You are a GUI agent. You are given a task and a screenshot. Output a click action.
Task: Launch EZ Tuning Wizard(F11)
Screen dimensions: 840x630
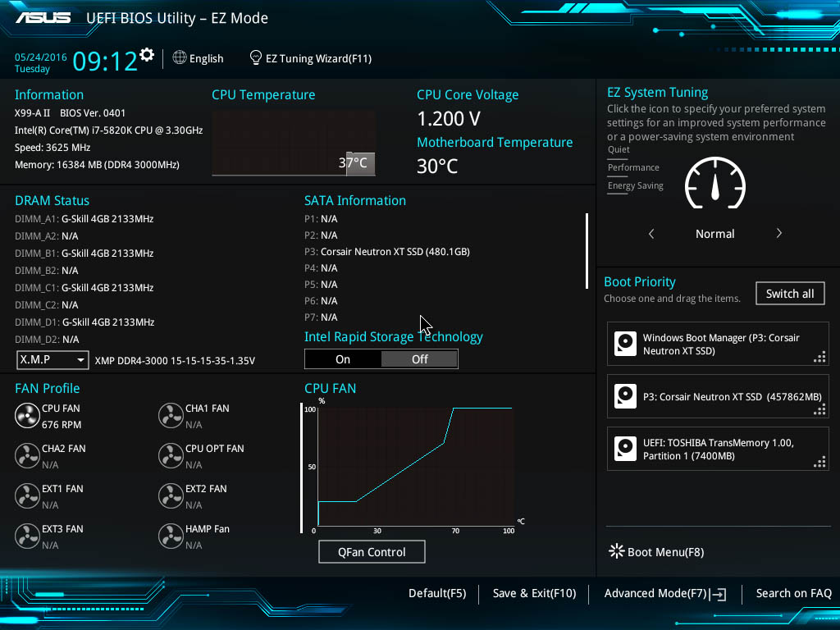point(318,58)
